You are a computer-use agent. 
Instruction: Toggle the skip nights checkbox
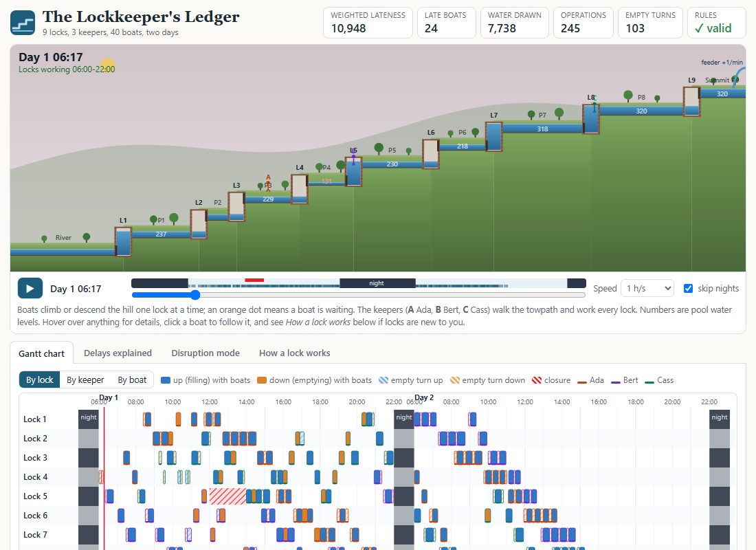click(689, 289)
